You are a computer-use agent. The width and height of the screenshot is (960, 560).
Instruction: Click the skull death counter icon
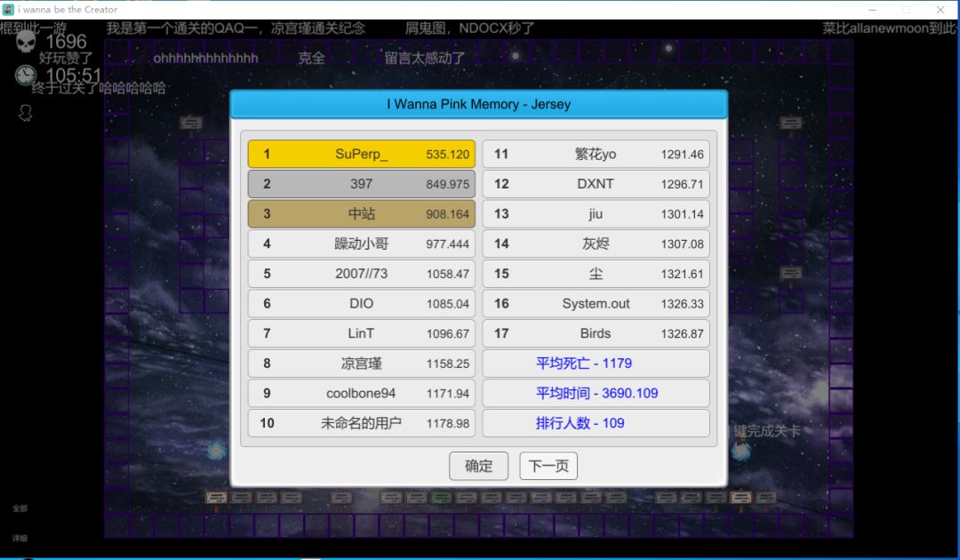pos(26,43)
